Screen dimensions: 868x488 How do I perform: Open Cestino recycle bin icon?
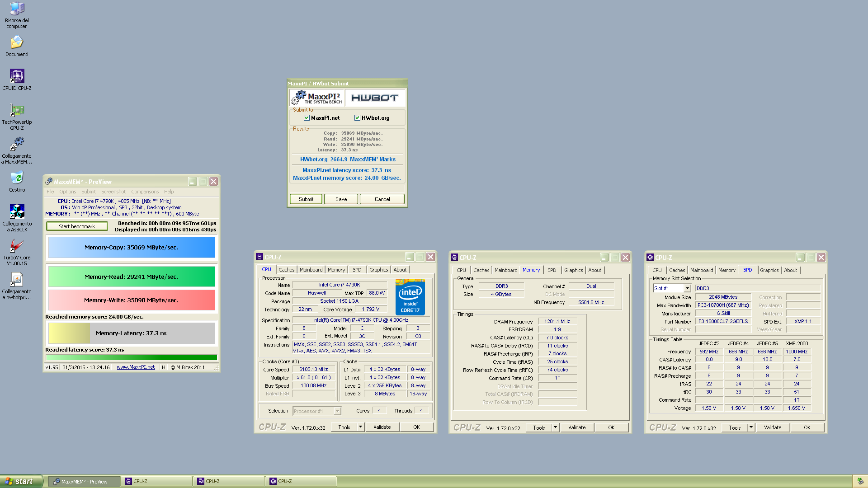[17, 181]
